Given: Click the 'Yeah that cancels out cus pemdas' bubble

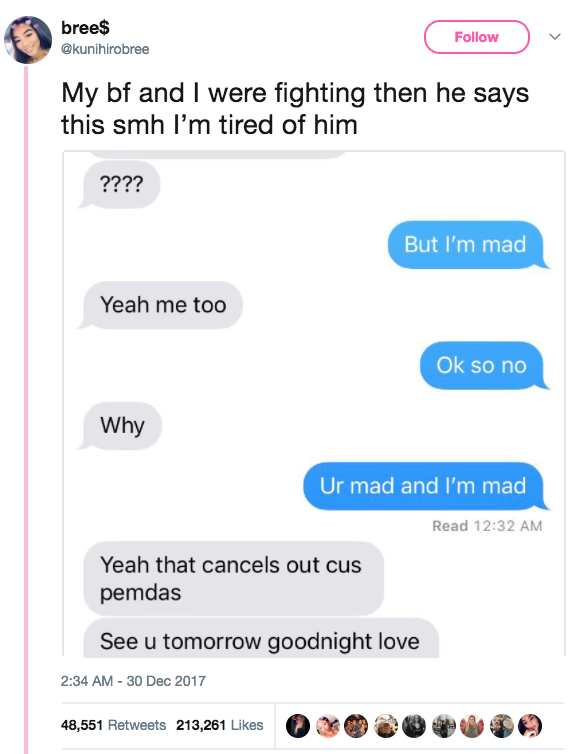Looking at the screenshot, I should (234, 578).
